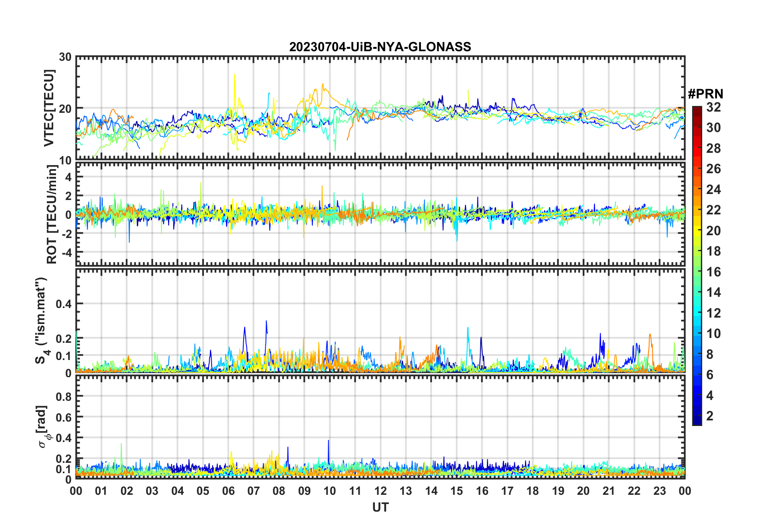Select the UT axis hour label 21
This screenshot has width=761, height=532.
609,491
